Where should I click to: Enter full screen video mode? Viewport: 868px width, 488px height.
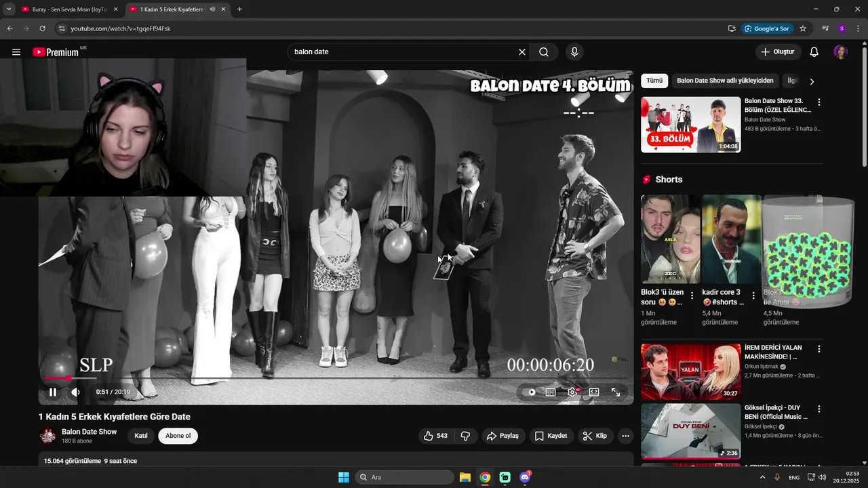[x=616, y=392]
